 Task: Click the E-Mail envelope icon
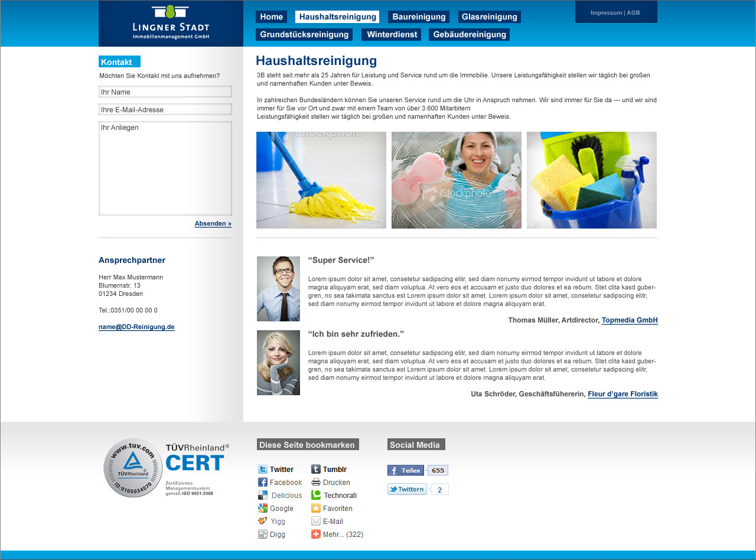point(316,522)
